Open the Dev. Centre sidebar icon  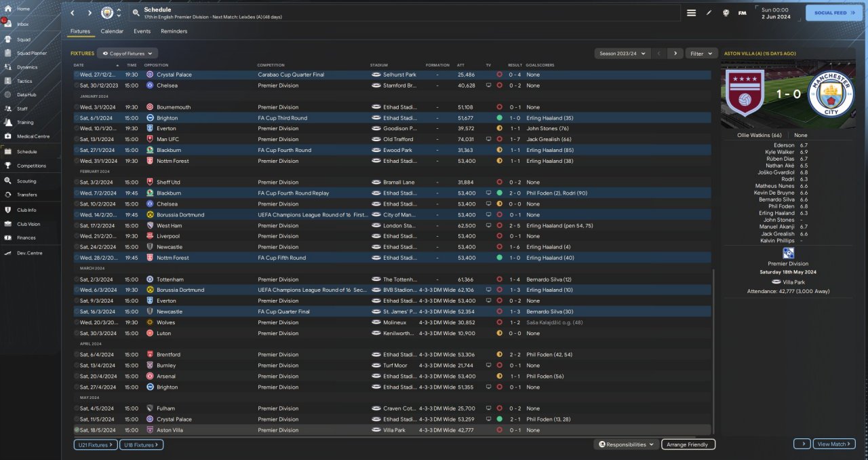[7, 253]
